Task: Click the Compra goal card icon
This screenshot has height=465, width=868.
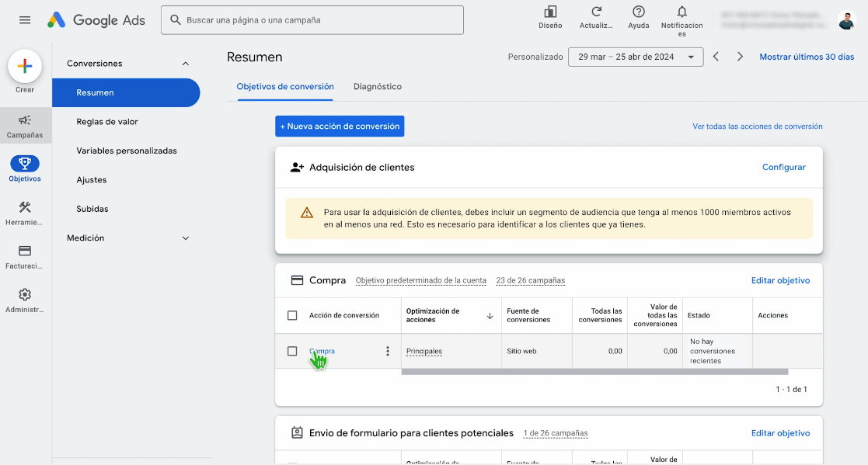Action: [x=298, y=280]
